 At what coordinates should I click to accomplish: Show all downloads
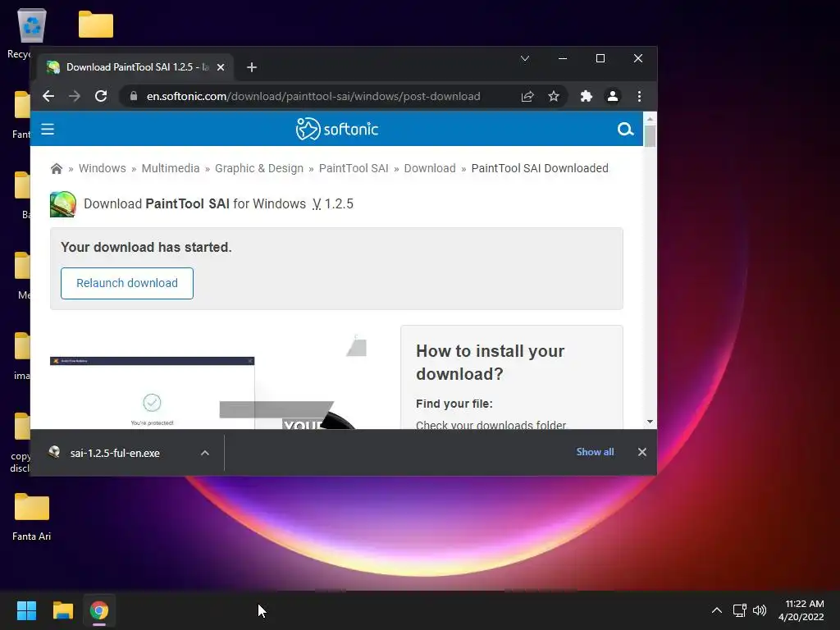pyautogui.click(x=595, y=452)
